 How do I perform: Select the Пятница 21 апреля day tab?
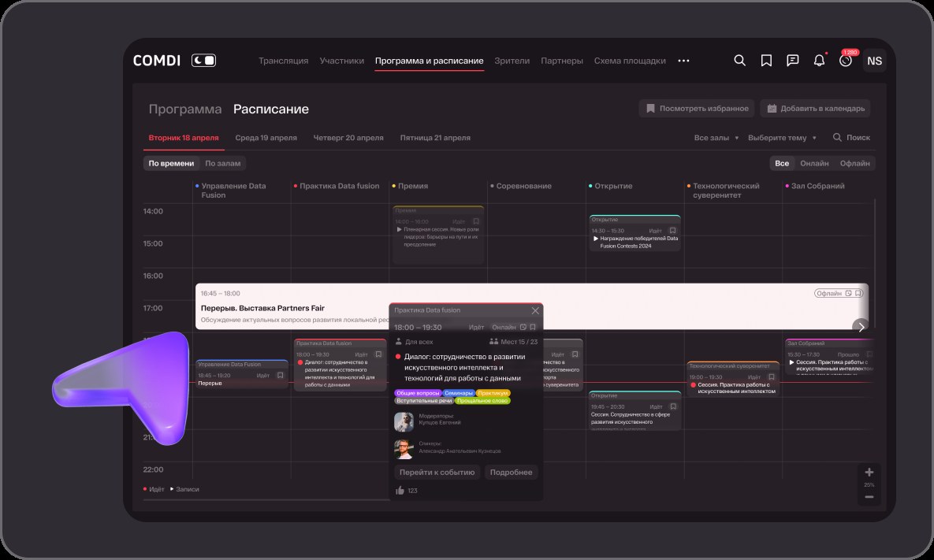pos(435,138)
